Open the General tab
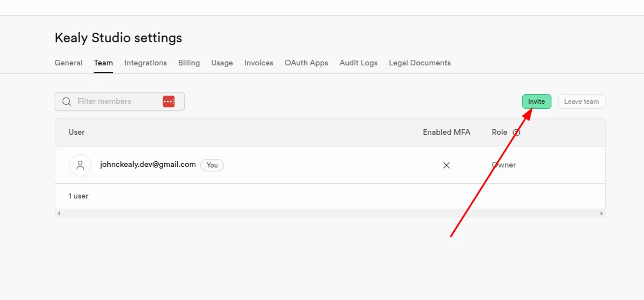This screenshot has width=644, height=300. (69, 63)
